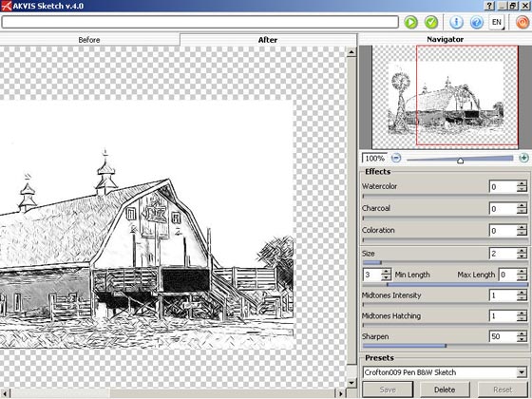Run processing with the green play button

tap(410, 23)
